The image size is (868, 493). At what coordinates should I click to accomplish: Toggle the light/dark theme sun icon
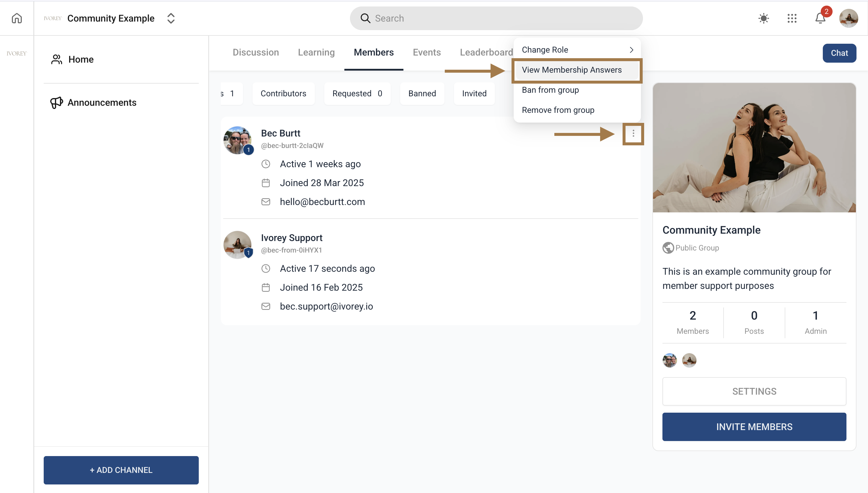[x=763, y=18]
